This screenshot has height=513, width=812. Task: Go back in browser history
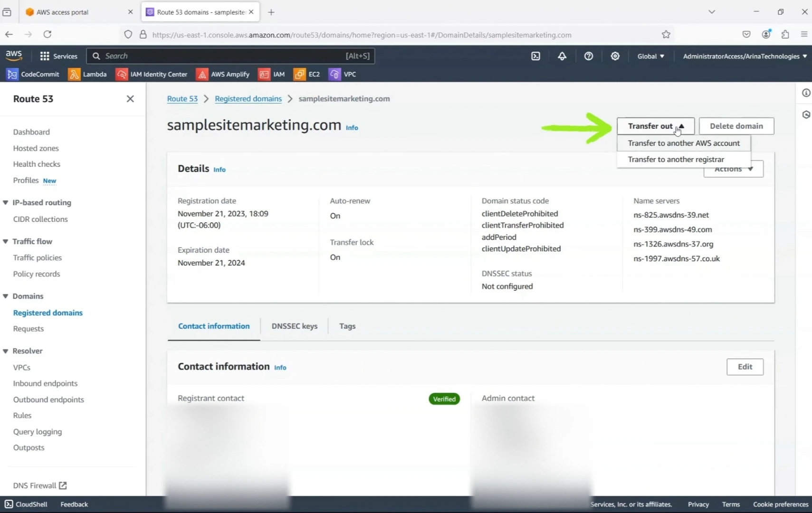[x=9, y=34]
